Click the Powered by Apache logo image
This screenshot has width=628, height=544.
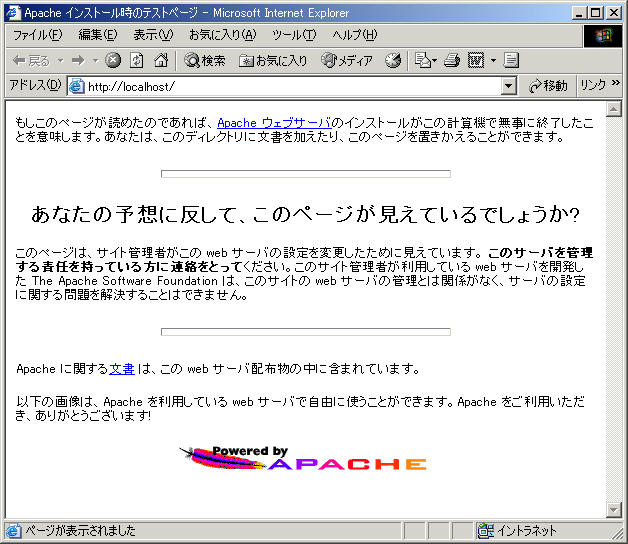pos(303,458)
